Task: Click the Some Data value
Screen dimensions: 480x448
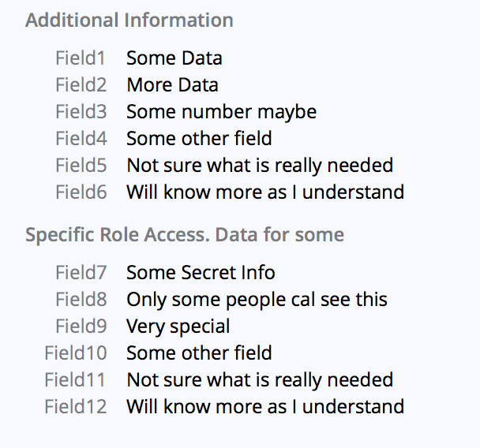Action: click(174, 58)
